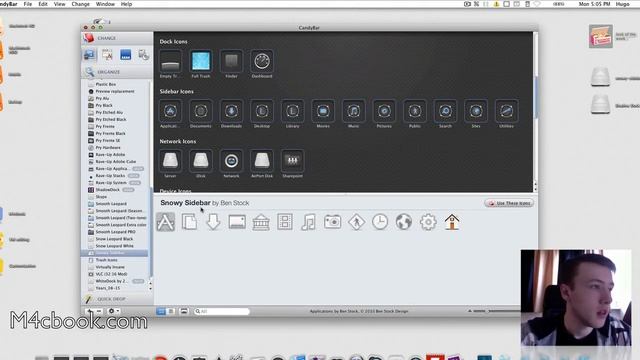Viewport: 640px width, 360px height.
Task: Select the Network globe icon well
Action: [x=231, y=161]
